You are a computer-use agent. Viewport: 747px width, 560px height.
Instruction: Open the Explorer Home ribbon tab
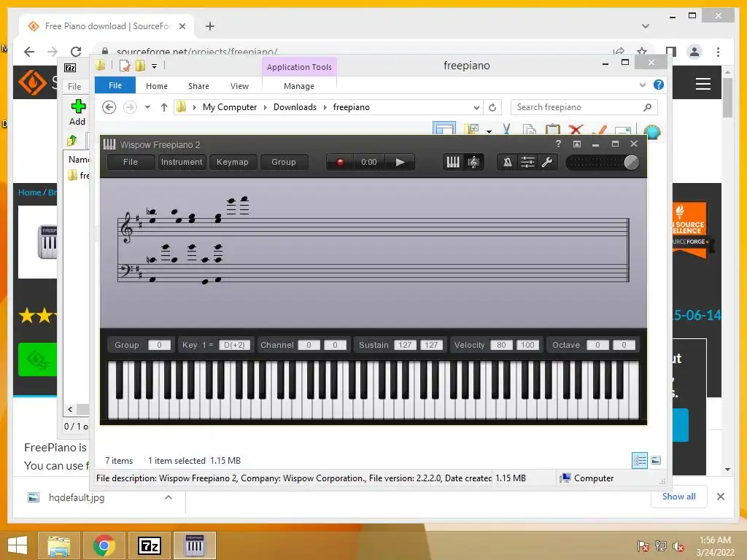[157, 86]
